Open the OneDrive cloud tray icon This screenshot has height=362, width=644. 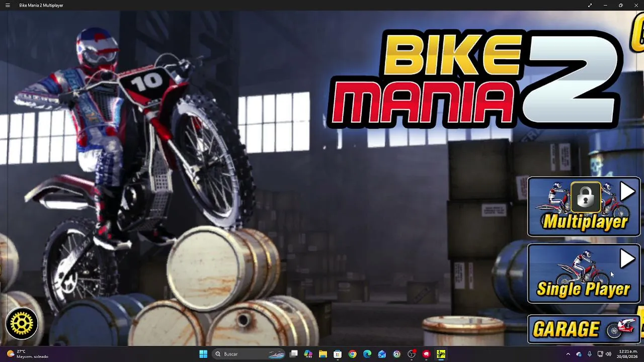(x=579, y=354)
